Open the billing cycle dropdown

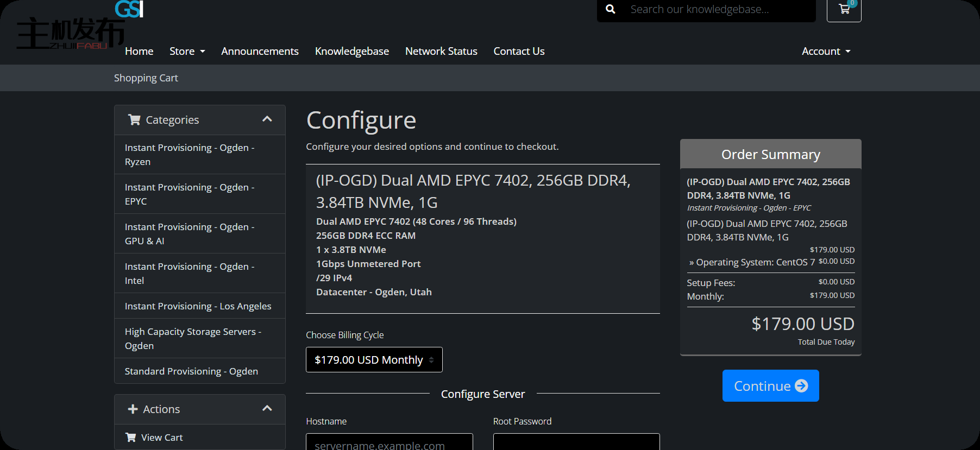(x=374, y=360)
